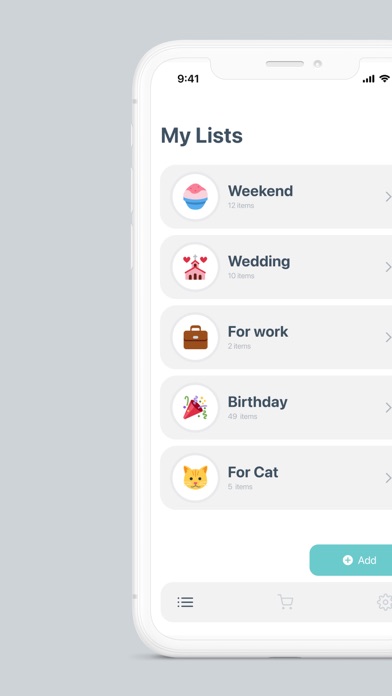Tap the shaved ice icon for Weekend
Viewport: 392px width, 696px height.
point(195,197)
